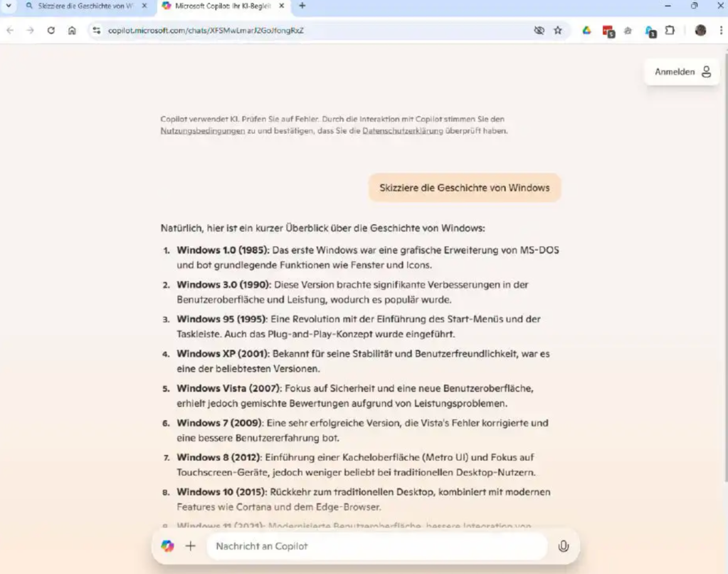Focus the 'Nachricht an Copilot' input field
This screenshot has width=728, height=574.
377,546
